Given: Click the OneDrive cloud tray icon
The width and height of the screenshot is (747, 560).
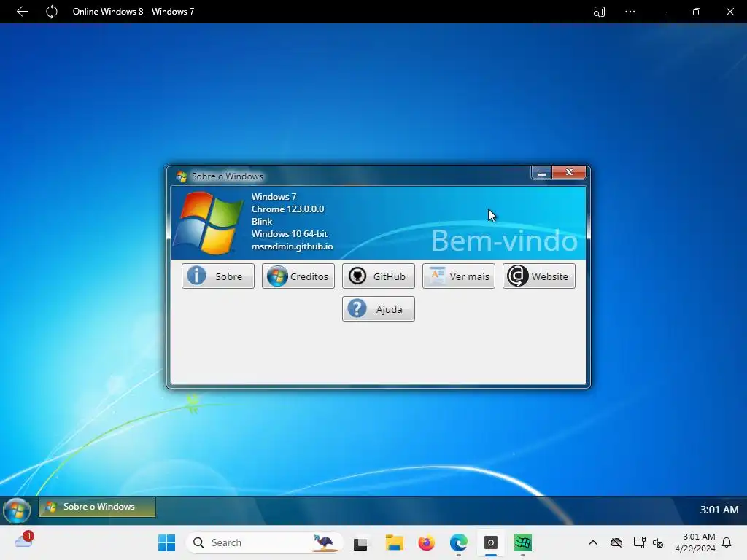Looking at the screenshot, I should pyautogui.click(x=616, y=542).
